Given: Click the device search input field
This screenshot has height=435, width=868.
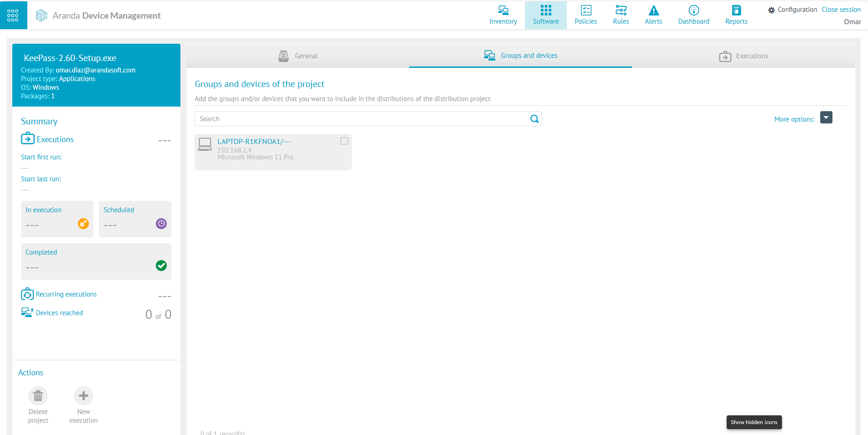Looking at the screenshot, I should (362, 119).
